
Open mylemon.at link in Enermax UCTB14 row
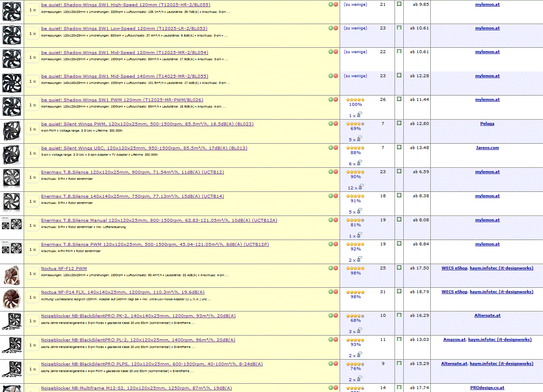[x=487, y=196]
